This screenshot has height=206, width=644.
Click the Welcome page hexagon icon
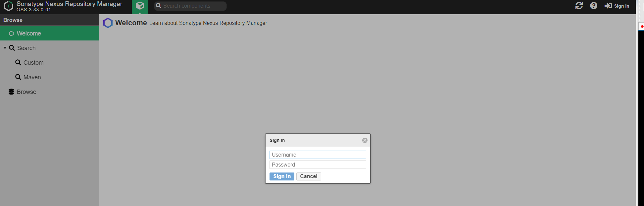108,23
